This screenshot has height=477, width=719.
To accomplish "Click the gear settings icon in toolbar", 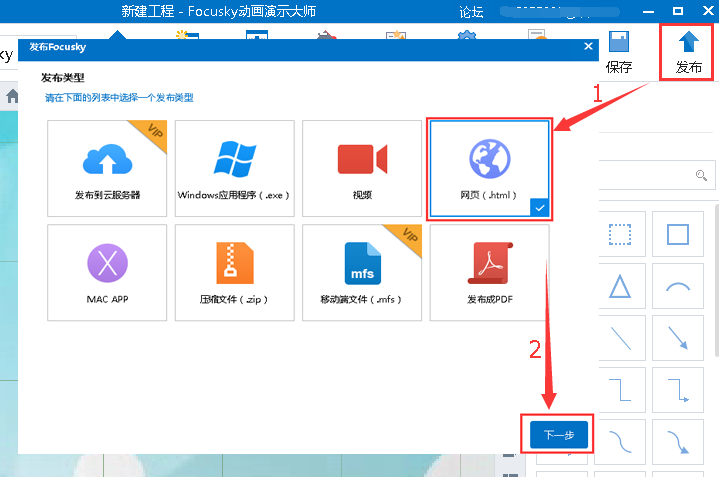I will pyautogui.click(x=466, y=35).
